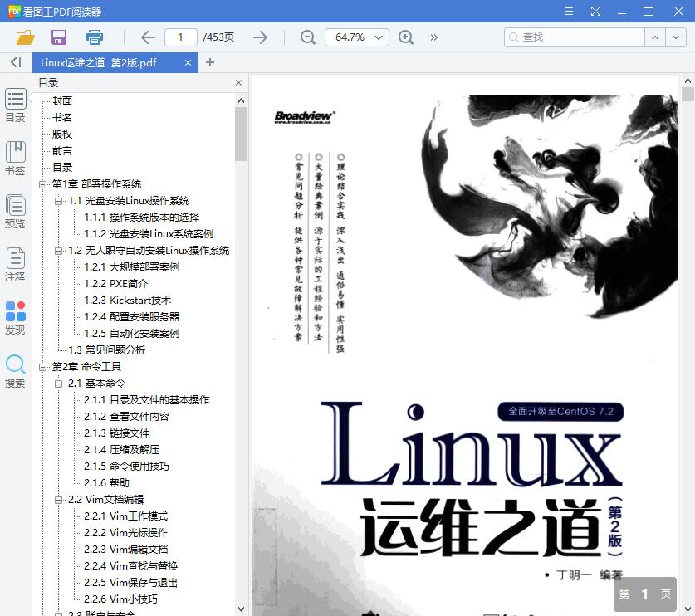Viewport: 695px width, 616px height.
Task: Collapse 2.2 Vim文档编辑 node
Action: click(58, 500)
